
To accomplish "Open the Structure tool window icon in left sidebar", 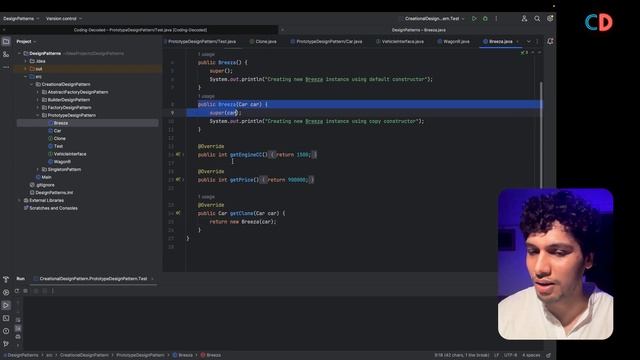I will click(6, 54).
